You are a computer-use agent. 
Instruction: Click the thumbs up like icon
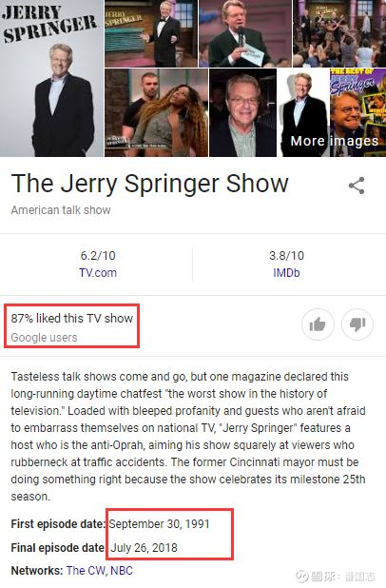pyautogui.click(x=318, y=324)
